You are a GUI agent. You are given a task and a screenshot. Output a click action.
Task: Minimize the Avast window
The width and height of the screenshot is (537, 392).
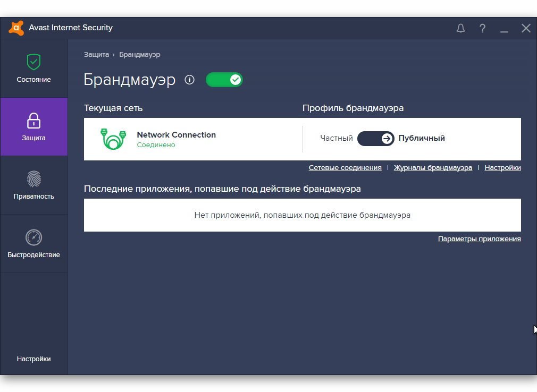[504, 31]
